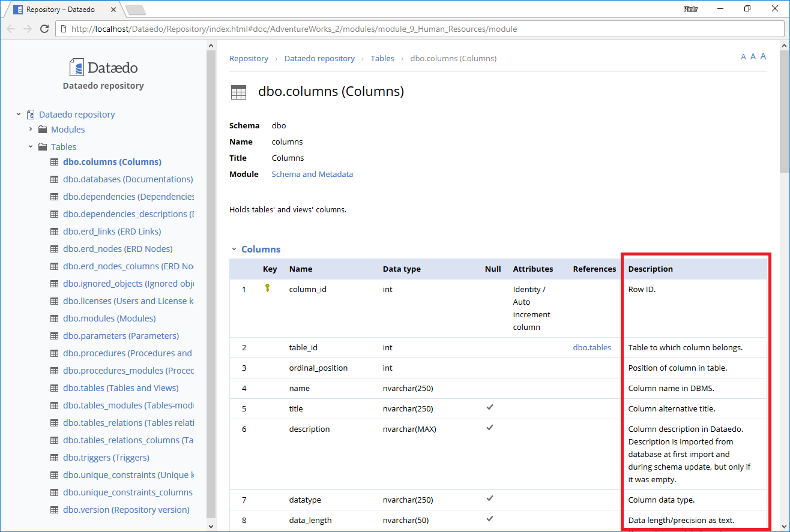Open the Schema and Metadata module link
Viewport: 790px width, 532px height.
[x=312, y=175]
